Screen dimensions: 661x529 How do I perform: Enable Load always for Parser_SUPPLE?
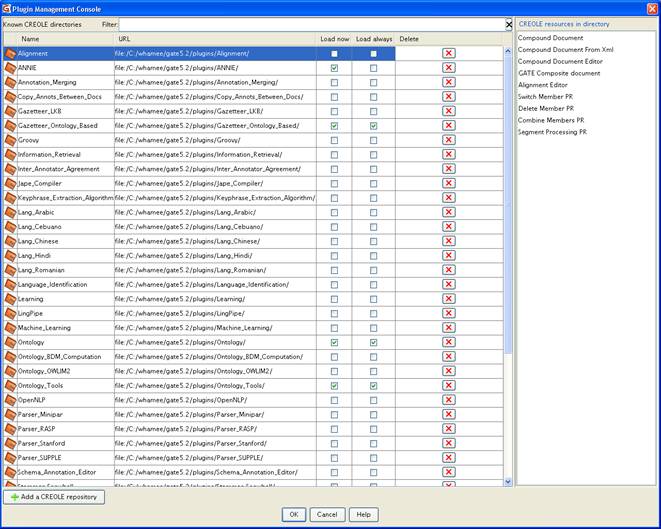click(373, 458)
